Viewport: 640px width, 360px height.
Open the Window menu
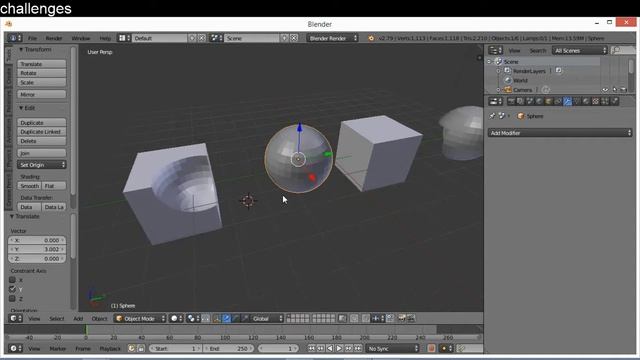[81, 38]
